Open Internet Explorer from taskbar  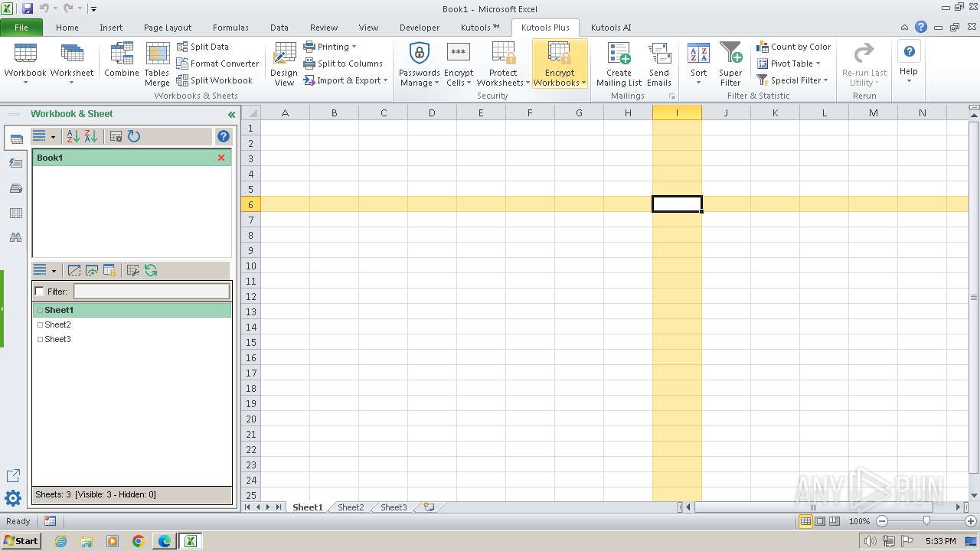[x=60, y=541]
